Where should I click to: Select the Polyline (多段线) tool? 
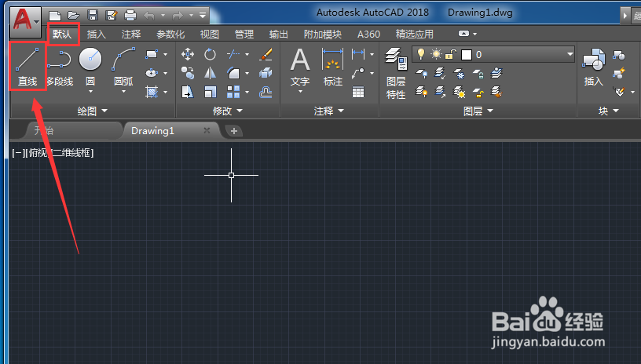[60, 66]
